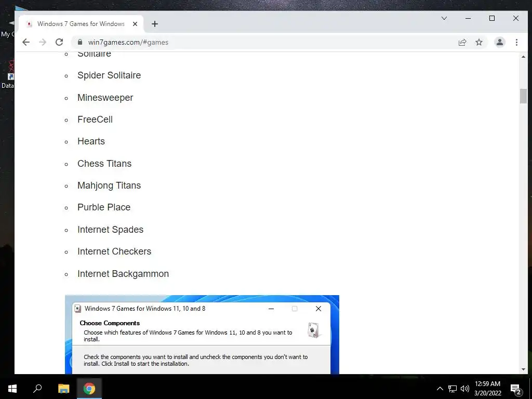
Task: Click the installer screenshot image
Action: coord(202,335)
